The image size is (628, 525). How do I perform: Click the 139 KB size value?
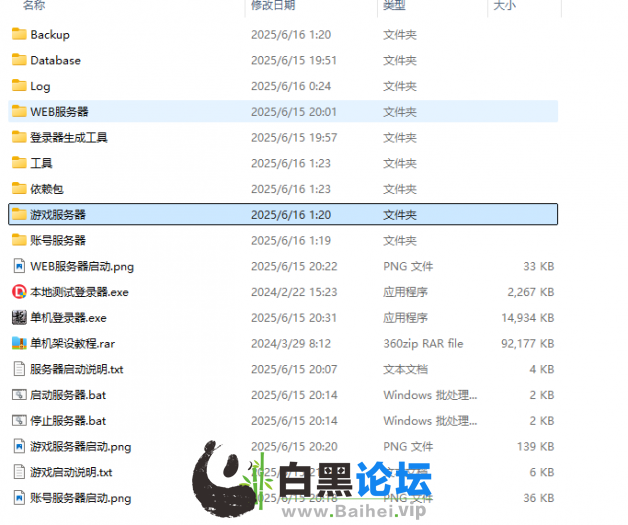click(x=535, y=447)
